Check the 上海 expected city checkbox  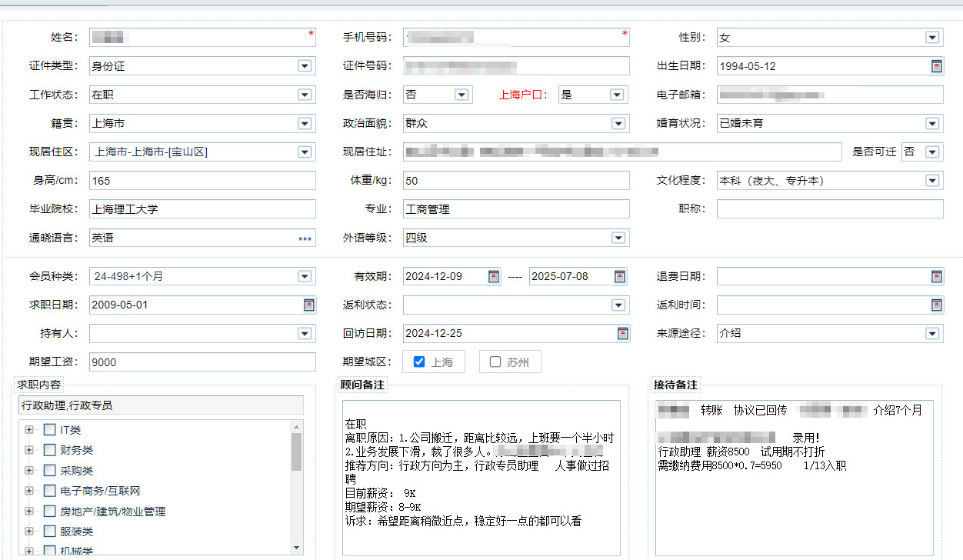419,362
